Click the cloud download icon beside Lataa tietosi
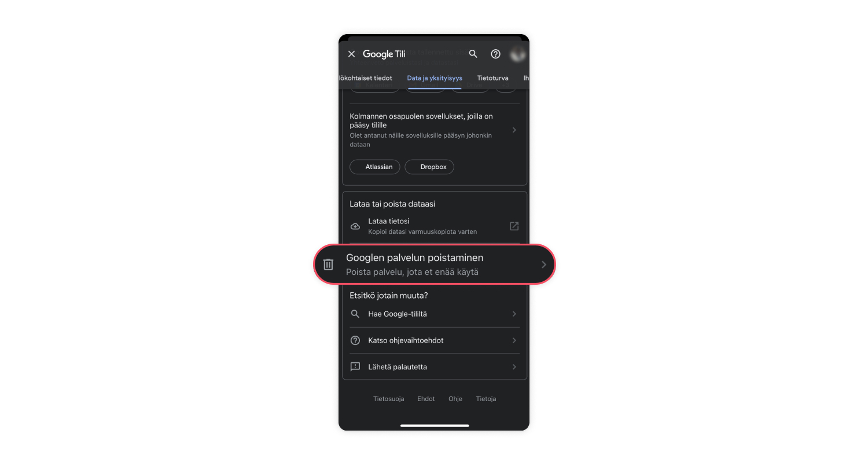 pos(355,226)
